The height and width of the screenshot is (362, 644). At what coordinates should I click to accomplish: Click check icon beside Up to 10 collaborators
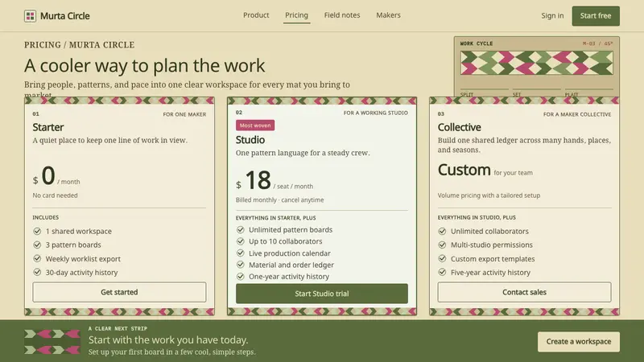[x=240, y=241]
